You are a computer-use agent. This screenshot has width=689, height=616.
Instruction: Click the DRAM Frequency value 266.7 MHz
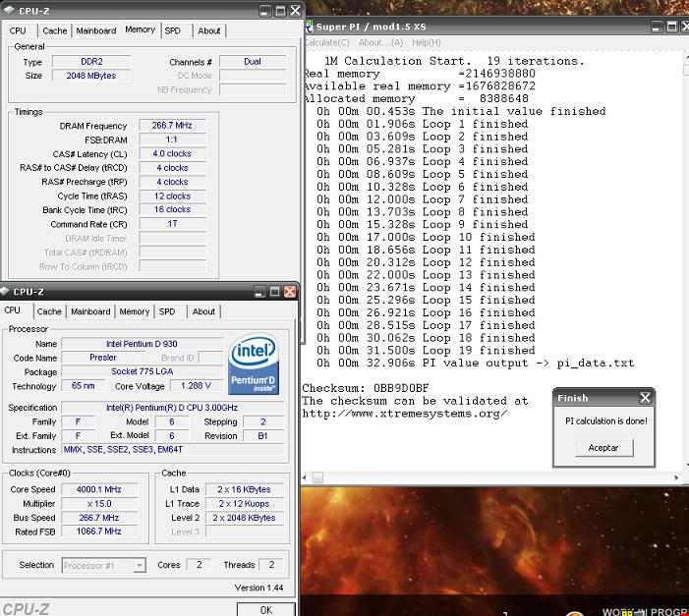tap(172, 126)
